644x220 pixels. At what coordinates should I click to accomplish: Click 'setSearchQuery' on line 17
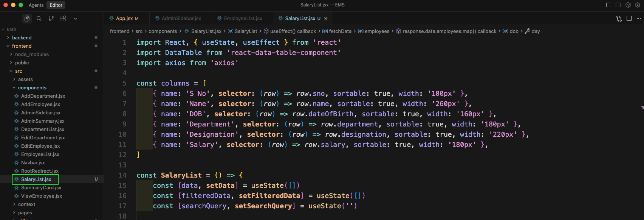tap(263, 206)
